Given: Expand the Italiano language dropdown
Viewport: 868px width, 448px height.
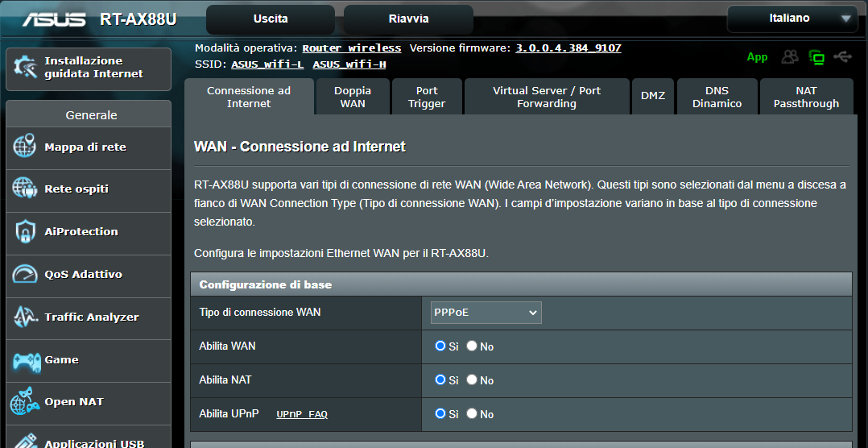Looking at the screenshot, I should tap(792, 19).
